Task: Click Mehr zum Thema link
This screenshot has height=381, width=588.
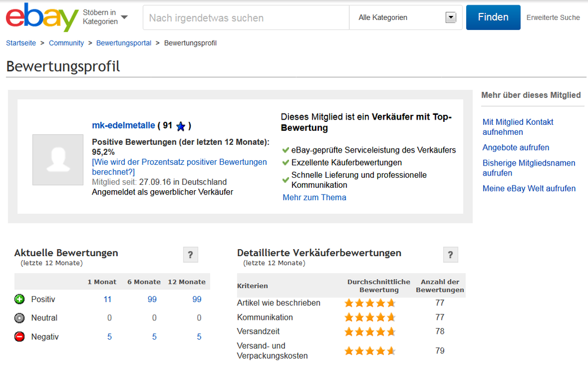Action: pyautogui.click(x=314, y=197)
